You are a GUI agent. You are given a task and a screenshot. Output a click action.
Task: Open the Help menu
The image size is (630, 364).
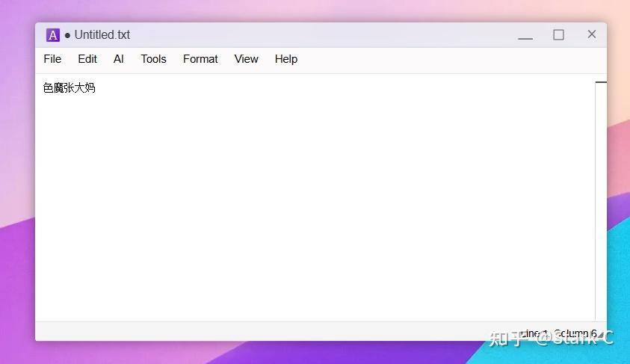coord(286,59)
